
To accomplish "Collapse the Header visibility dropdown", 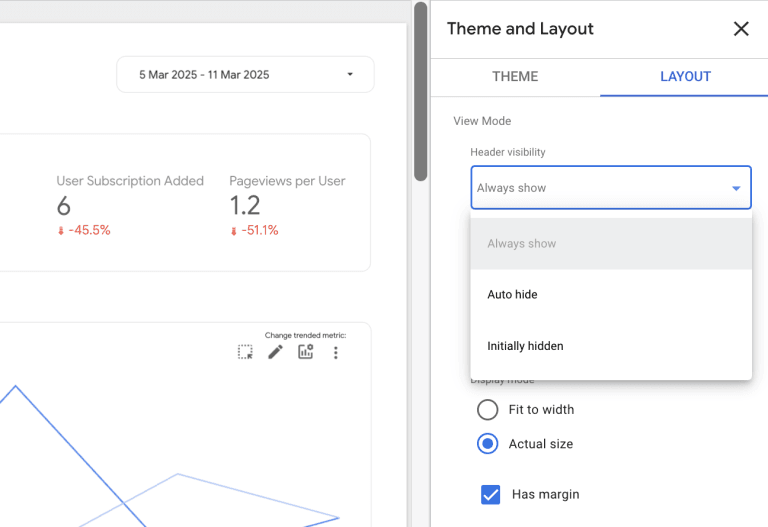I will point(736,188).
